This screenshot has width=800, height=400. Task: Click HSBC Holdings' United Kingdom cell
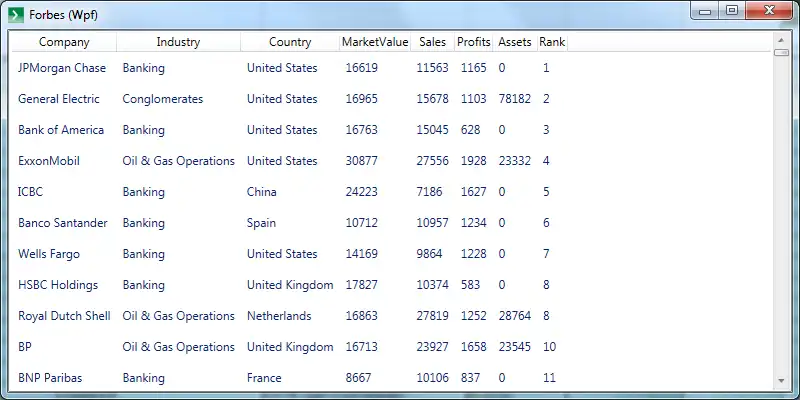click(290, 285)
